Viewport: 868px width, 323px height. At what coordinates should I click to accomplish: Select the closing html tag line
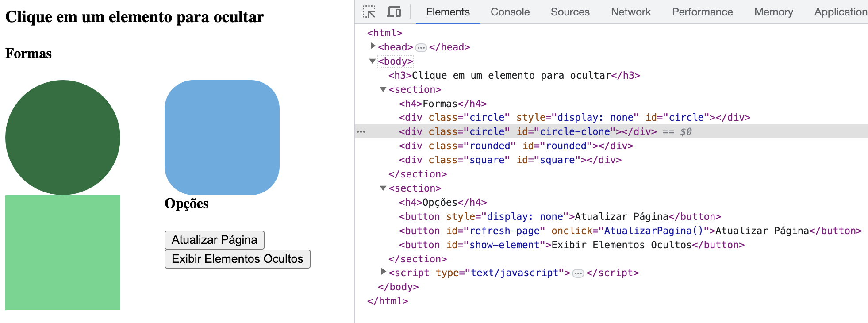388,301
